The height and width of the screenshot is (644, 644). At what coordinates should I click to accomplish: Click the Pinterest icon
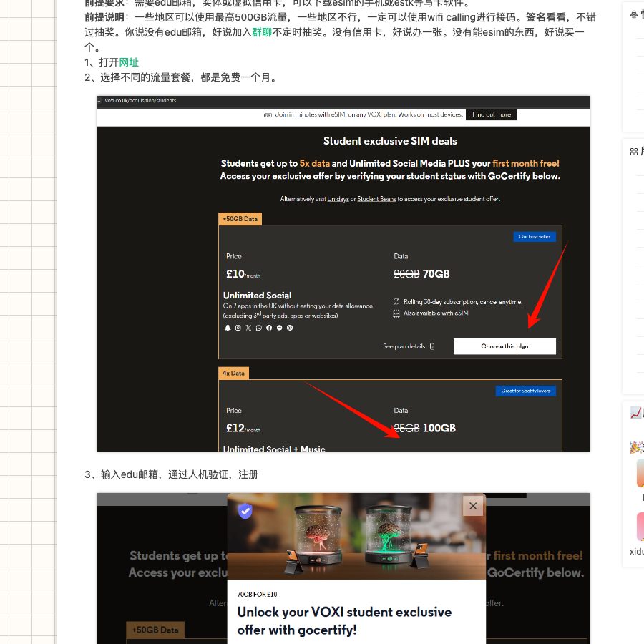pos(290,328)
